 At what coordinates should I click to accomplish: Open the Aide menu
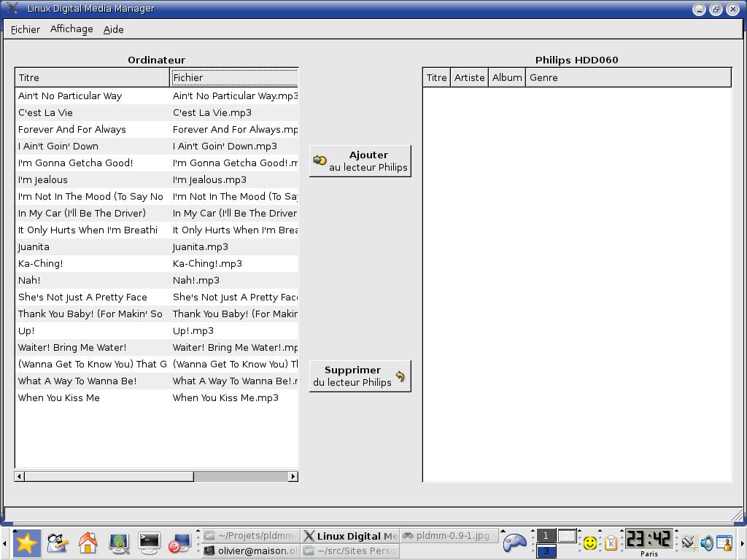pyautogui.click(x=113, y=29)
